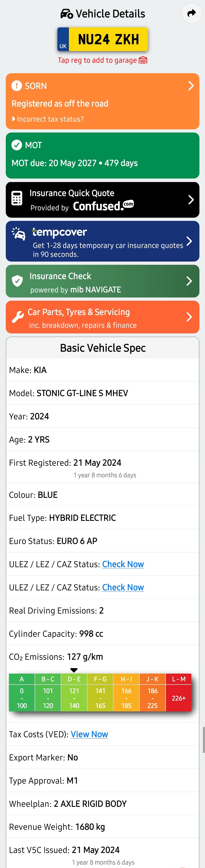Tap the tempcover car icon
This screenshot has width=205, height=868.
pos(19,234)
